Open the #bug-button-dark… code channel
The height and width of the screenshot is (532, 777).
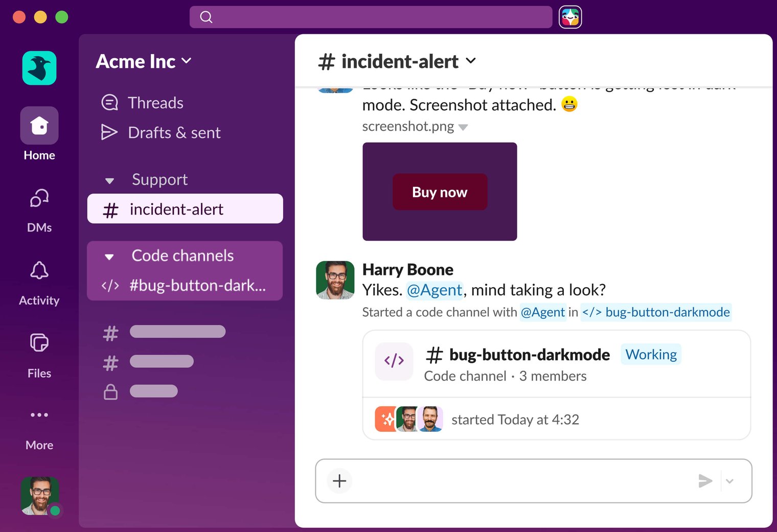tap(185, 285)
